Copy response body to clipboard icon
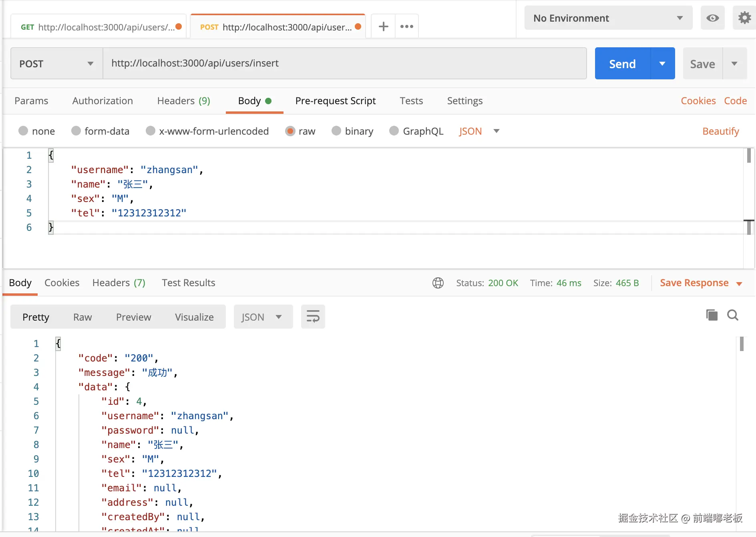 [712, 315]
